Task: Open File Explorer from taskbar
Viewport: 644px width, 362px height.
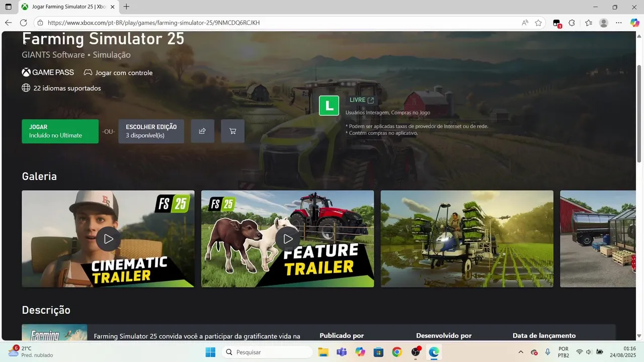Action: [323, 352]
